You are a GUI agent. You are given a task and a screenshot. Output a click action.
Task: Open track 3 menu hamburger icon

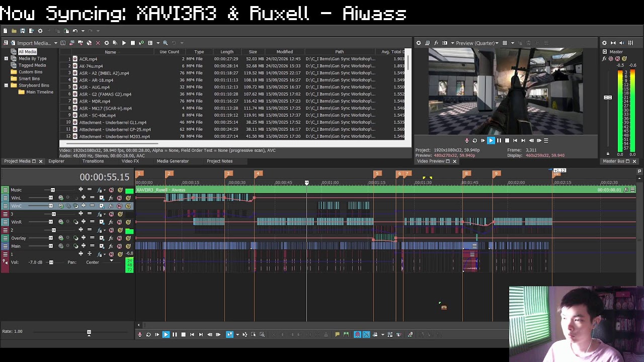tap(5, 214)
